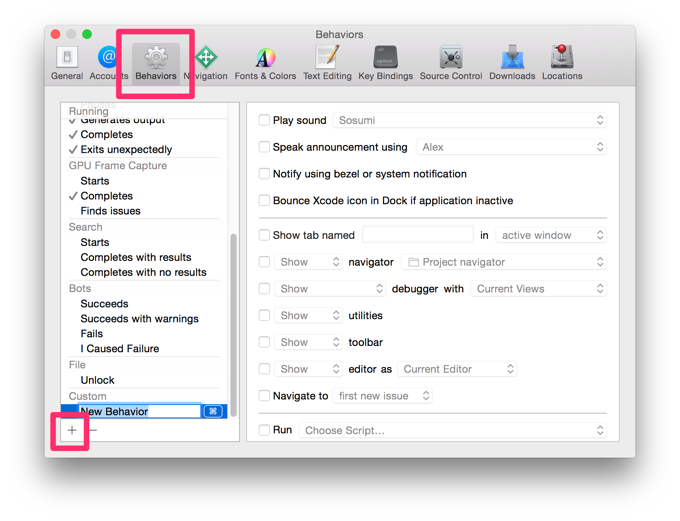Add a new behavior with plus button

72,430
